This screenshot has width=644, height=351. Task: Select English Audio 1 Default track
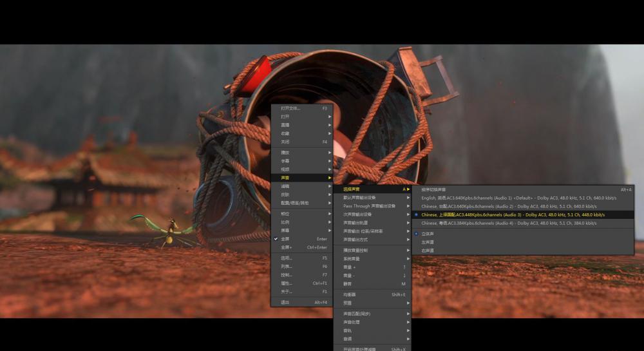(x=523, y=198)
